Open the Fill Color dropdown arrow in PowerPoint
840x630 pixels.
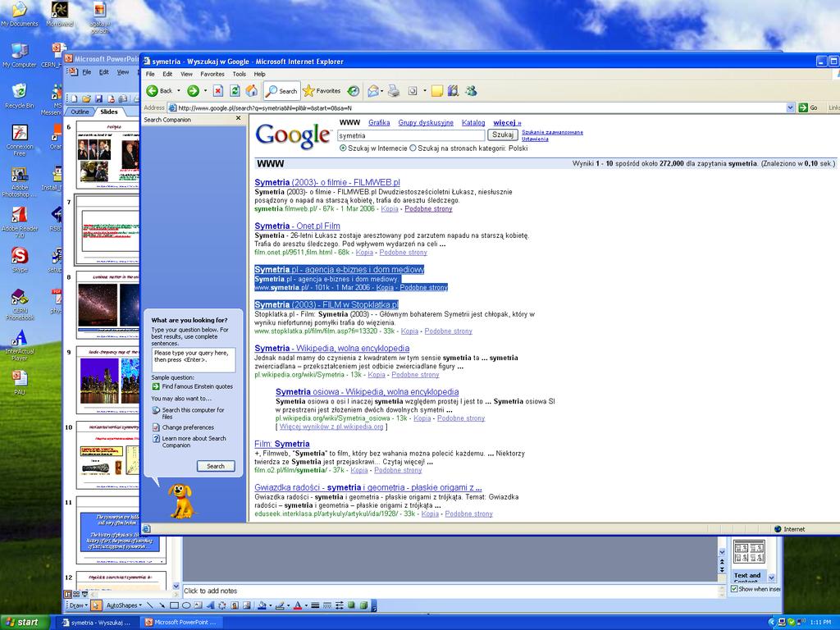tap(270, 605)
